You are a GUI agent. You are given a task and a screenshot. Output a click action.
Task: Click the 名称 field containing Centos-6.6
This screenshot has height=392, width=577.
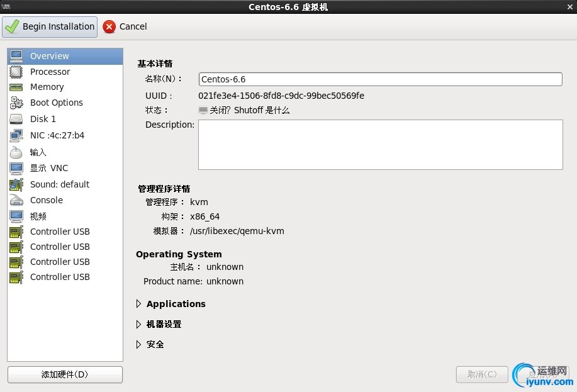(381, 79)
